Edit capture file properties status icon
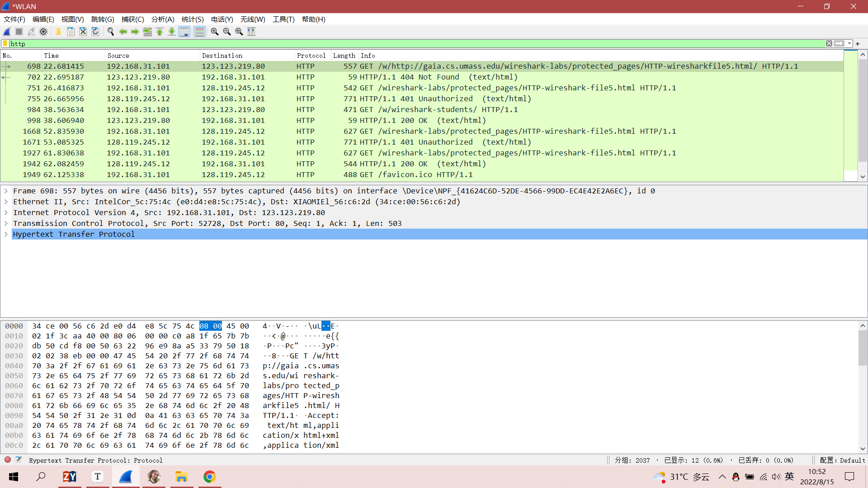The image size is (868, 488). tap(19, 460)
